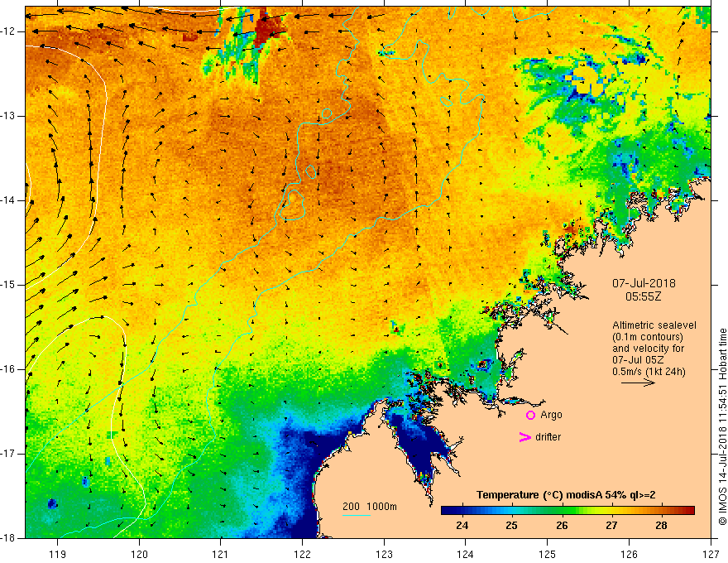Click the dark blue end of temperature colorbar
The width and height of the screenshot is (728, 563).
[x=446, y=511]
